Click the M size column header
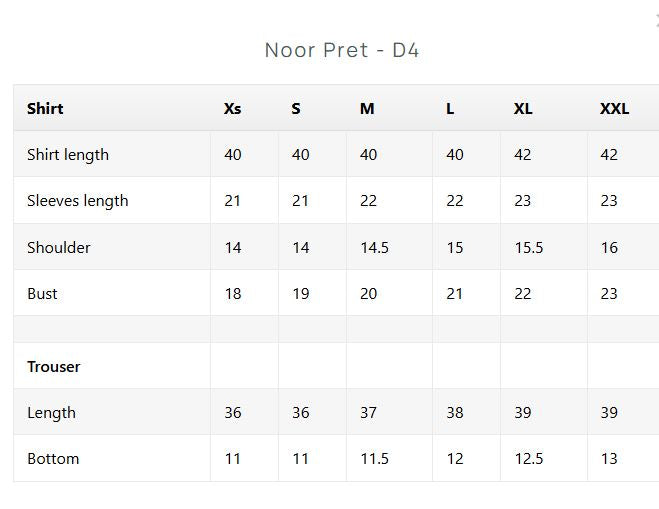The height and width of the screenshot is (509, 659). coord(367,109)
